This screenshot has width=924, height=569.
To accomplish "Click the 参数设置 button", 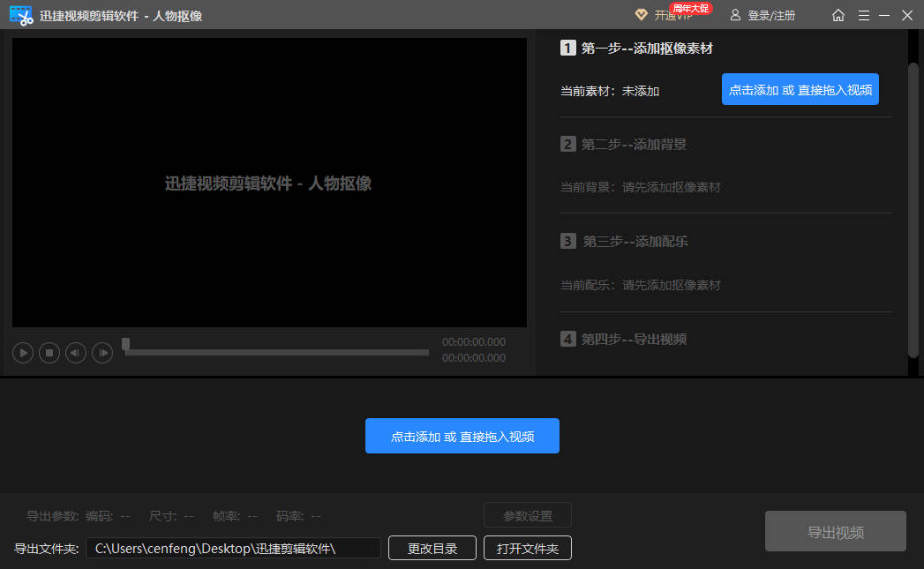I will coord(527,515).
